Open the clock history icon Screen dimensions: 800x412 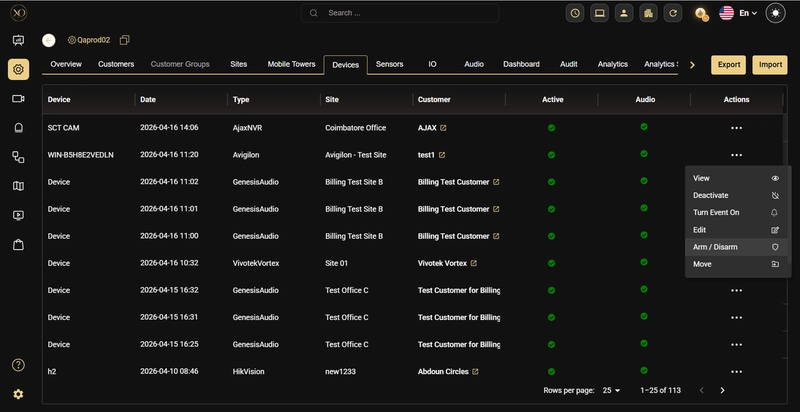pyautogui.click(x=575, y=13)
